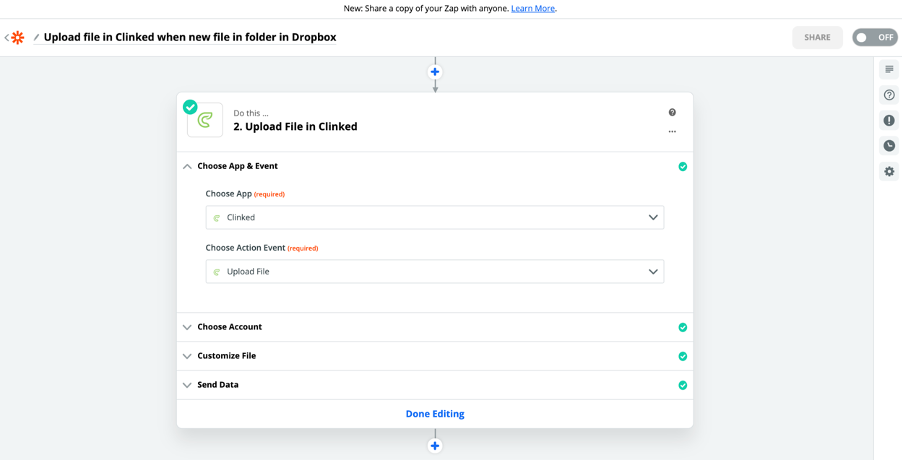Click the Share button
Screen dimensions: 902x460
pos(817,38)
